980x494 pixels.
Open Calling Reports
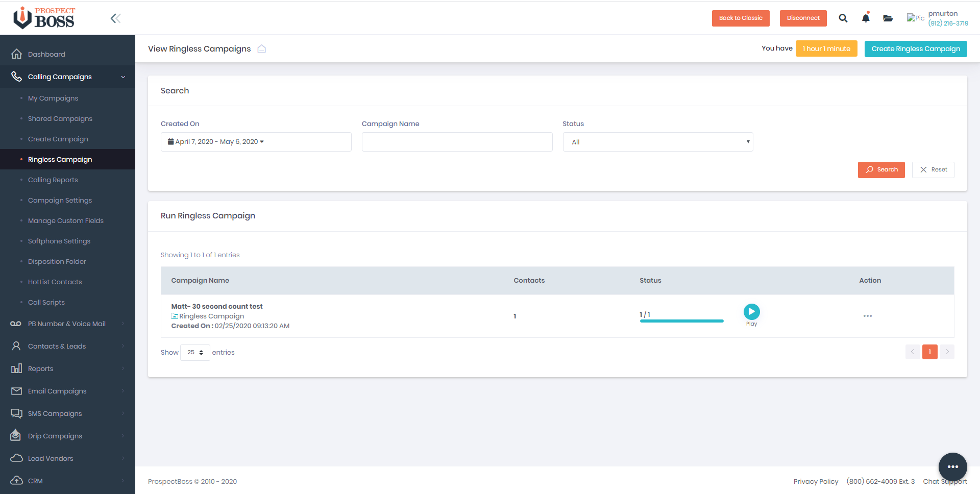pyautogui.click(x=53, y=180)
